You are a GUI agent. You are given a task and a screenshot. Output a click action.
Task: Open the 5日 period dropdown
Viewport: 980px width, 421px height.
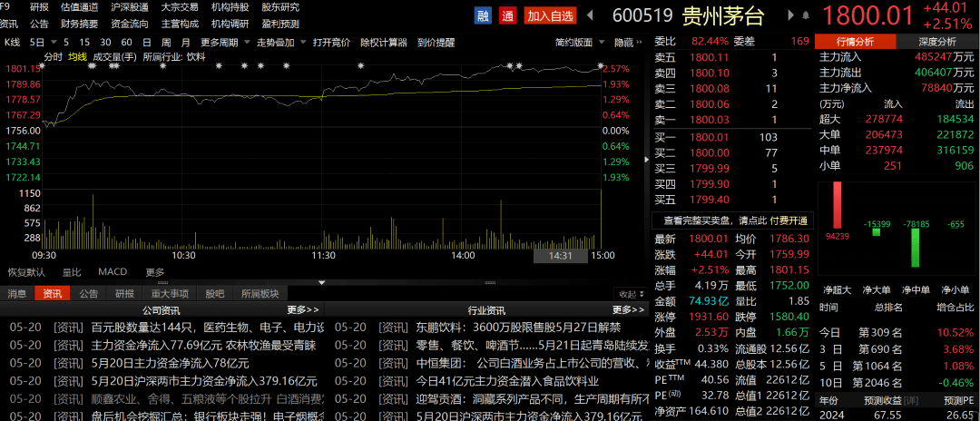[40, 42]
